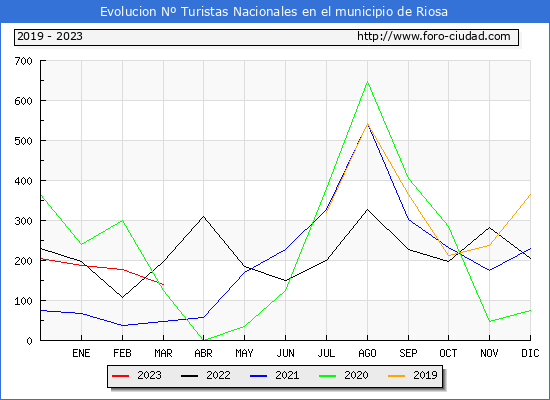Select the orange 2019 legend swatch
The width and height of the screenshot is (550, 400).
[x=396, y=376]
